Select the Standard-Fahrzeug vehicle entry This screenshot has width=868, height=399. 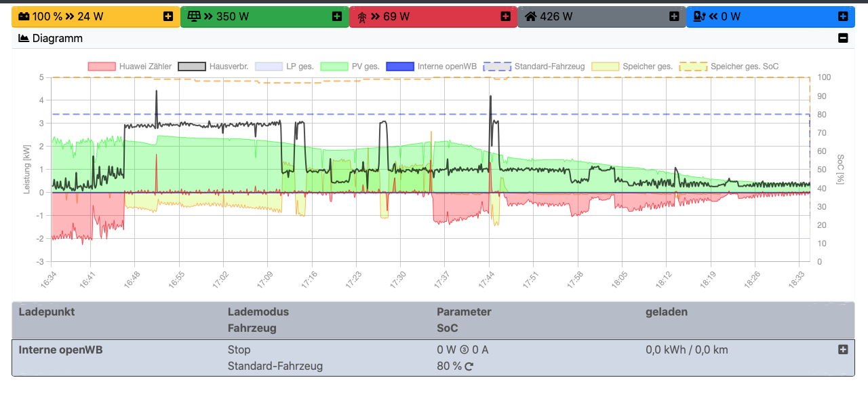click(275, 366)
